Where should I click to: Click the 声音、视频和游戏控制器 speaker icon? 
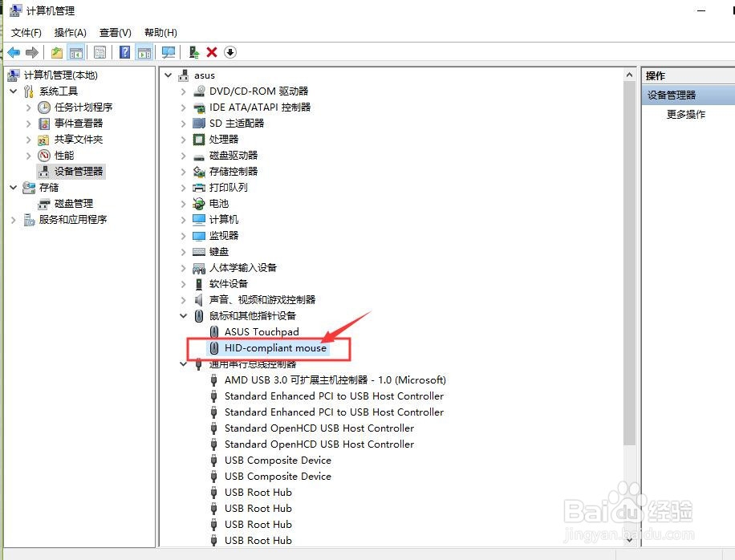coord(199,300)
